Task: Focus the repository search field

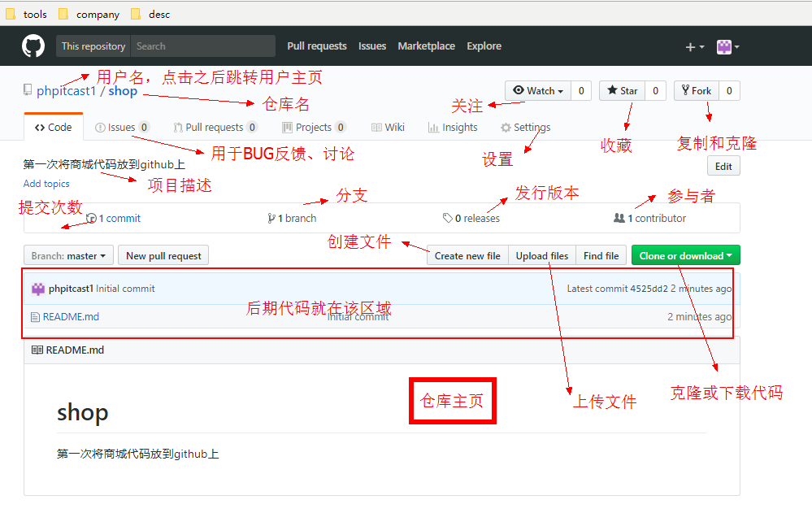Action: [x=203, y=46]
